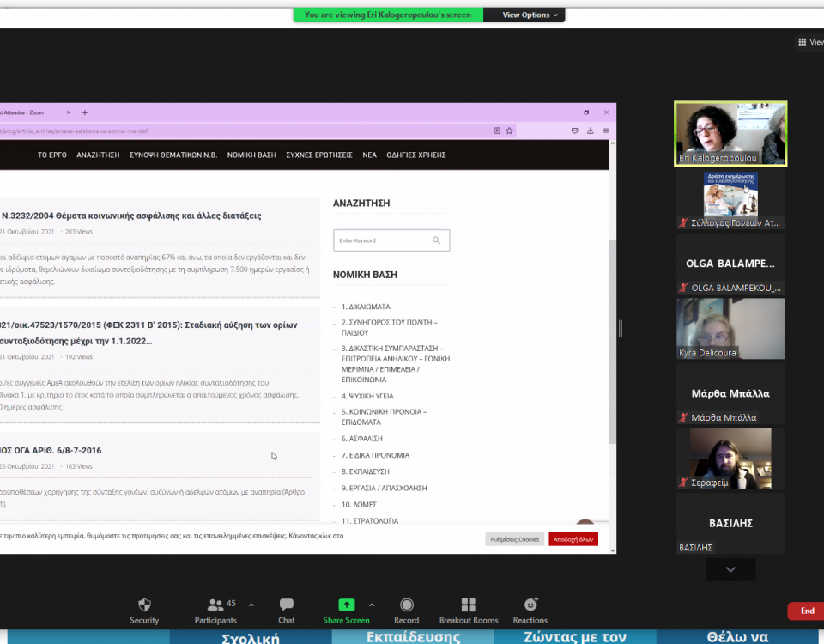Open the View Options dropdown
The width and height of the screenshot is (824, 644).
pos(530,15)
